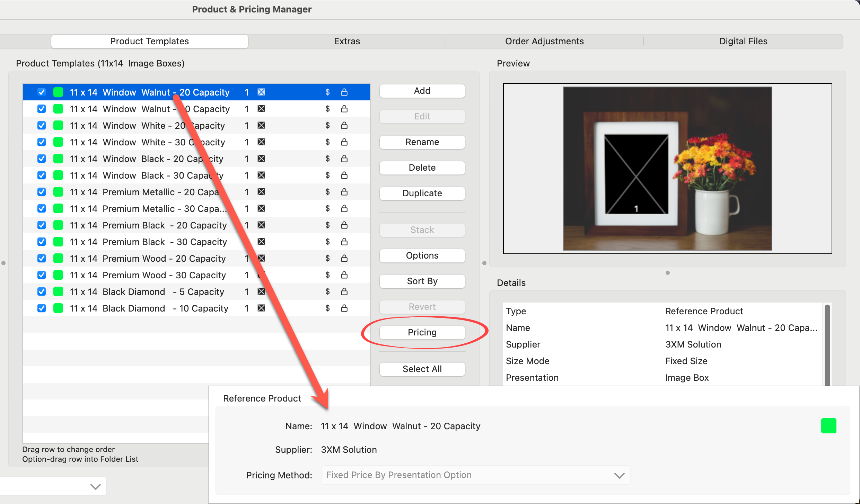Click dollar icon on Premium Metallic 20 Capacity row
This screenshot has width=860, height=504.
(327, 192)
